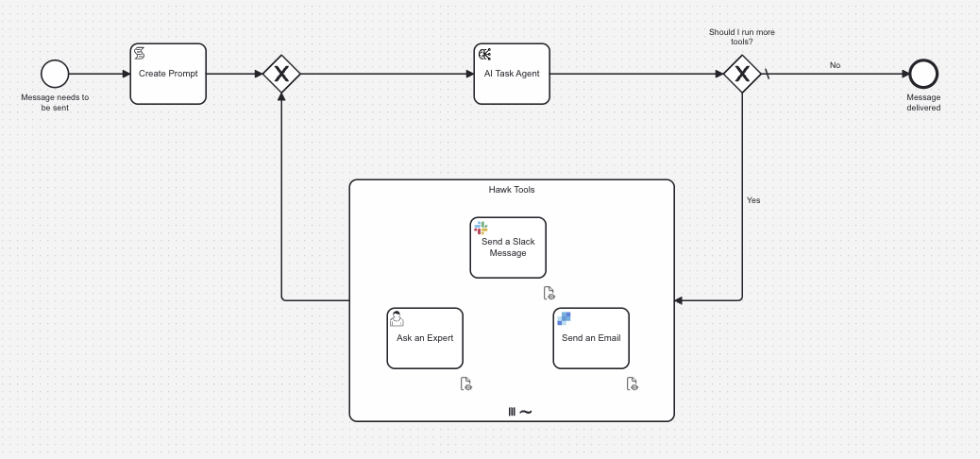This screenshot has height=459, width=980.
Task: Click data object icon below Send an Email
Action: pos(633,383)
